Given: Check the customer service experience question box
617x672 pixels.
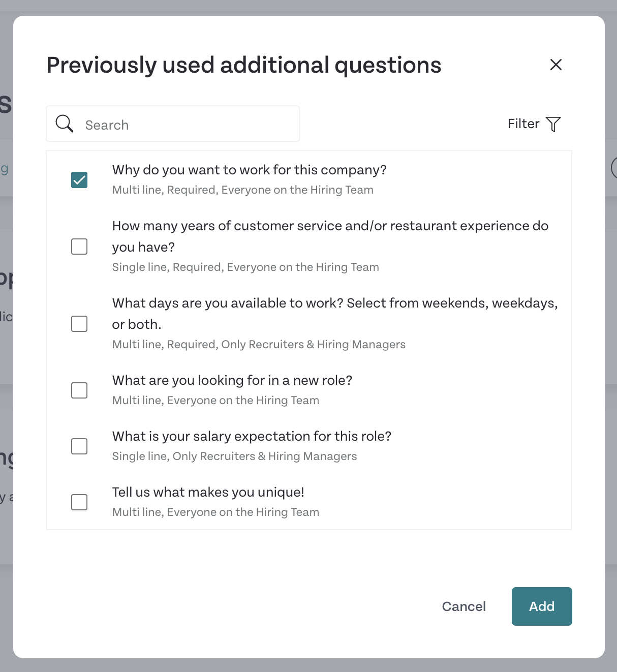Looking at the screenshot, I should tap(79, 247).
